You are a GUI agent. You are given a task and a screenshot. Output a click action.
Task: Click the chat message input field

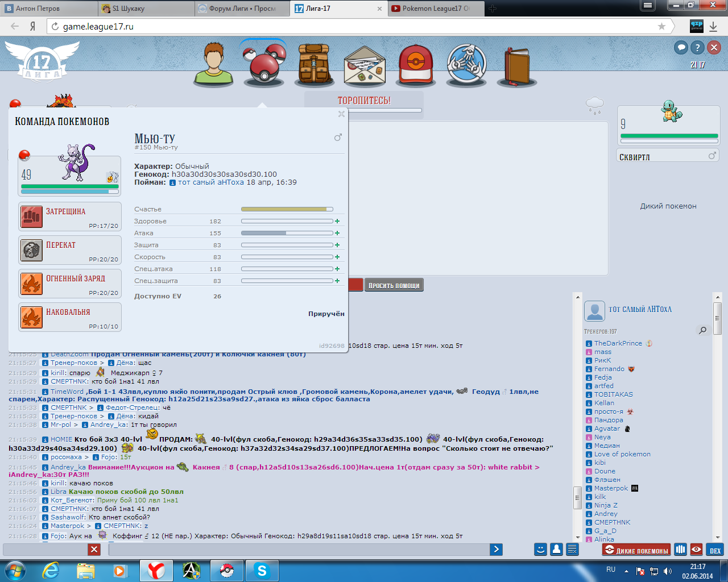(x=299, y=549)
